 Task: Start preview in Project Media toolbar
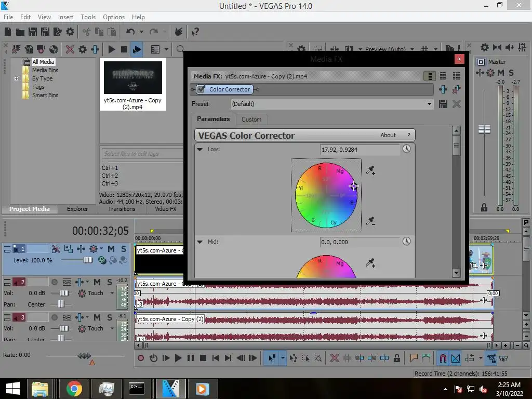click(112, 49)
